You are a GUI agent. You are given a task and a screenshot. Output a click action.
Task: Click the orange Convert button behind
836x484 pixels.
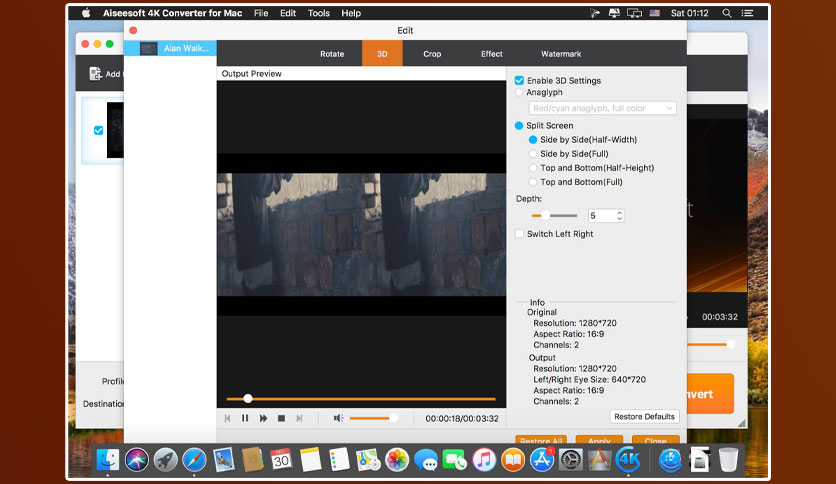[x=710, y=394]
